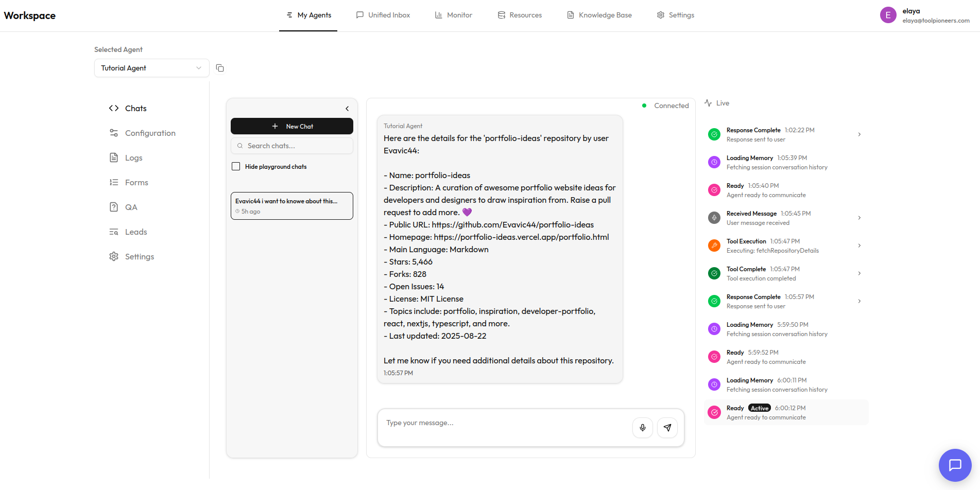Open the Evavic44 chat from 5h ago

click(x=292, y=206)
